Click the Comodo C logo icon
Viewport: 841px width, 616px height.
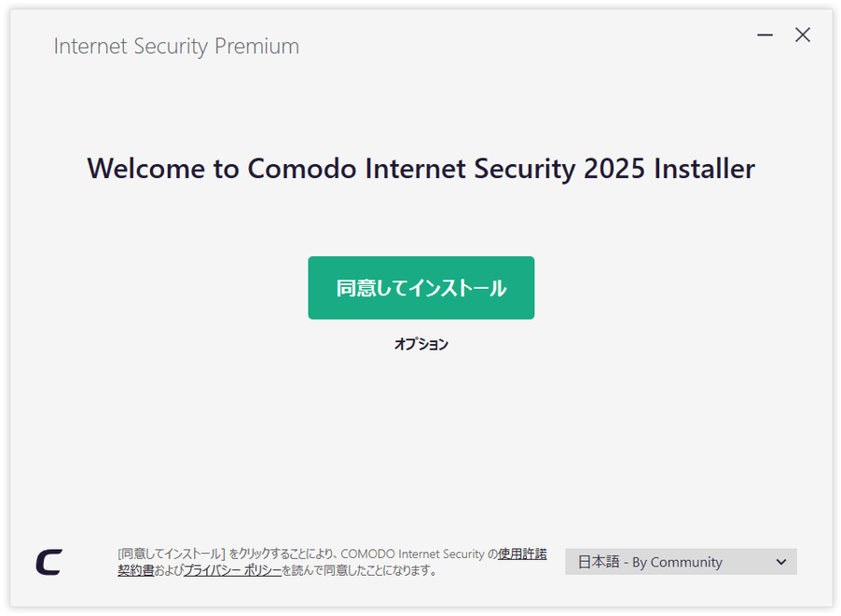point(48,562)
